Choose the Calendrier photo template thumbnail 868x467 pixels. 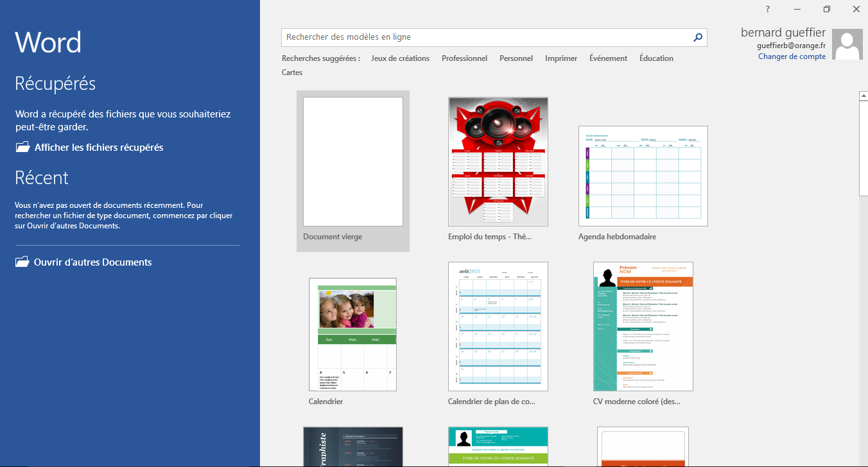(352, 334)
